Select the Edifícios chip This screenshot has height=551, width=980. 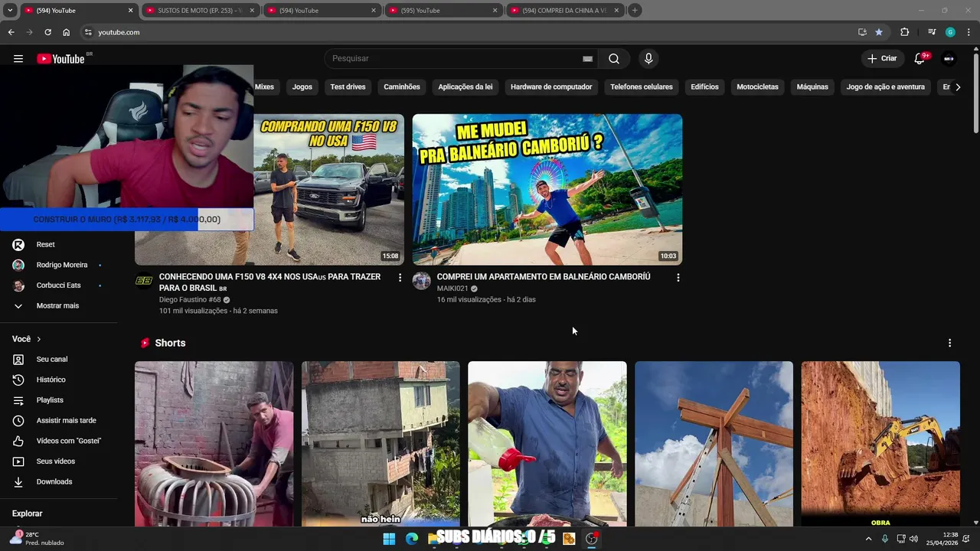click(704, 87)
